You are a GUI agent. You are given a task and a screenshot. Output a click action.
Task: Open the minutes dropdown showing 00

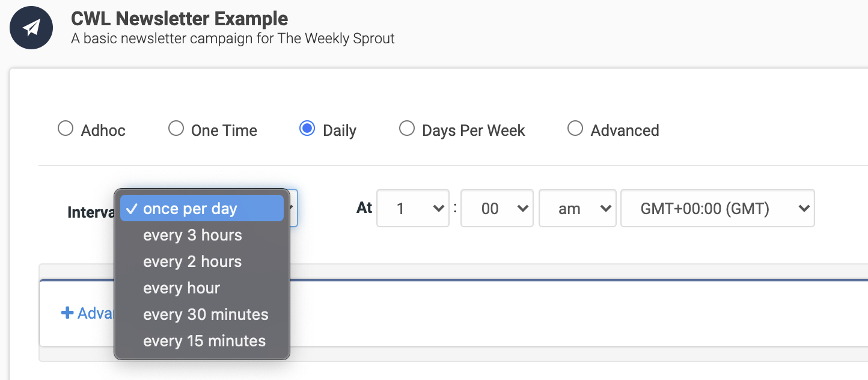tap(497, 209)
